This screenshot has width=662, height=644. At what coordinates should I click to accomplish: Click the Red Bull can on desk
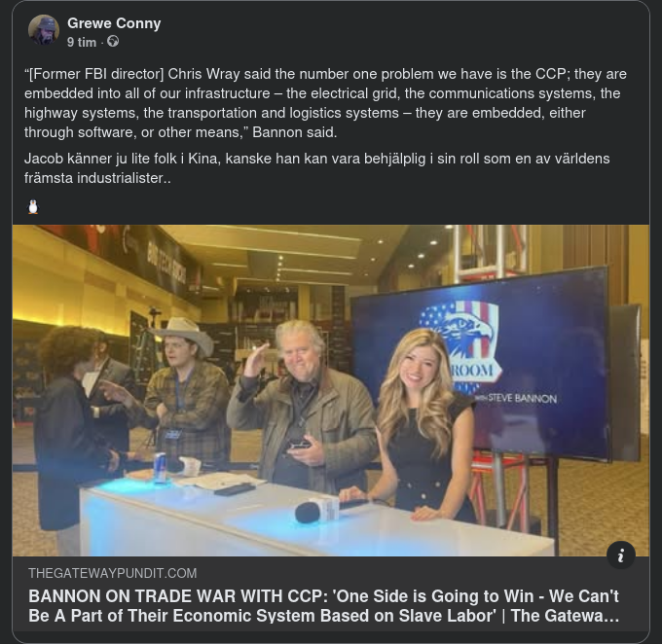point(160,467)
